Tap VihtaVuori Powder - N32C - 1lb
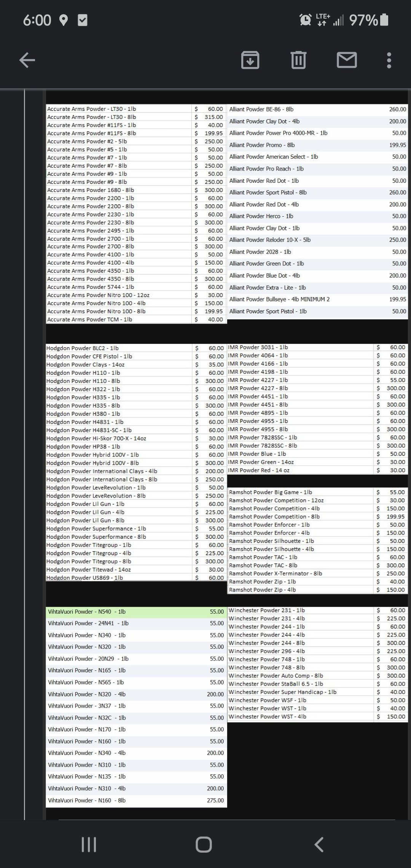 tap(87, 718)
